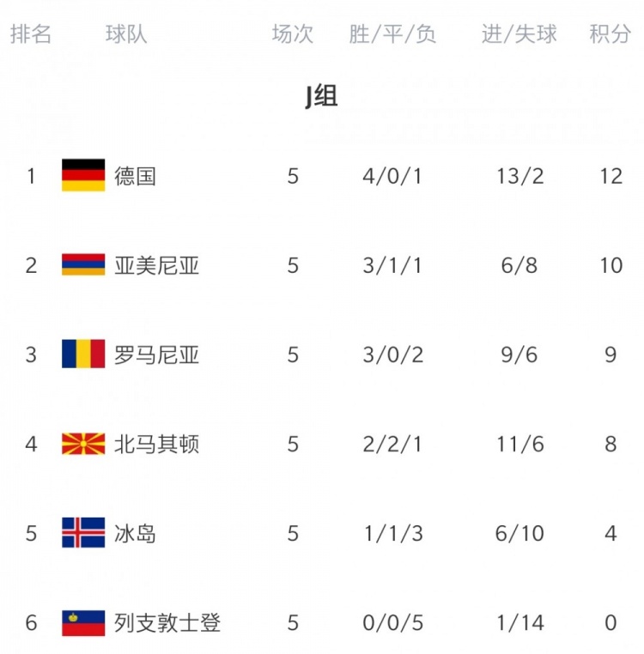Click the 排名 column header
The height and width of the screenshot is (654, 644).
point(31,33)
